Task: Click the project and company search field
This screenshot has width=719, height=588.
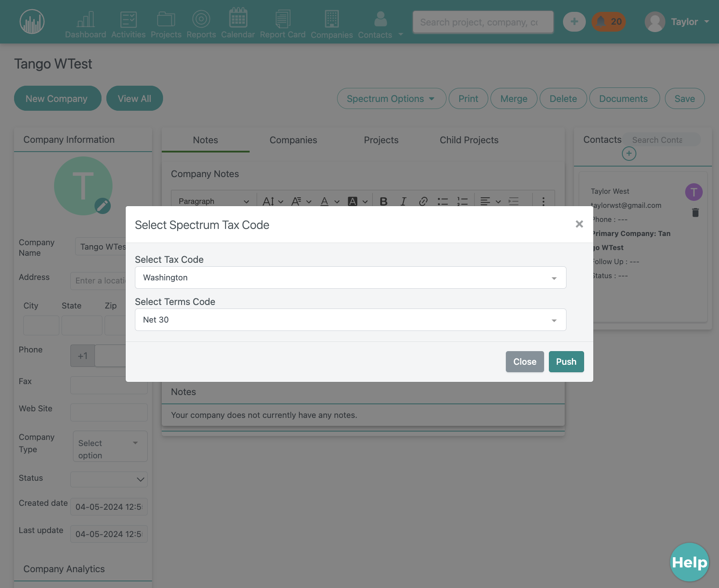Action: tap(483, 22)
